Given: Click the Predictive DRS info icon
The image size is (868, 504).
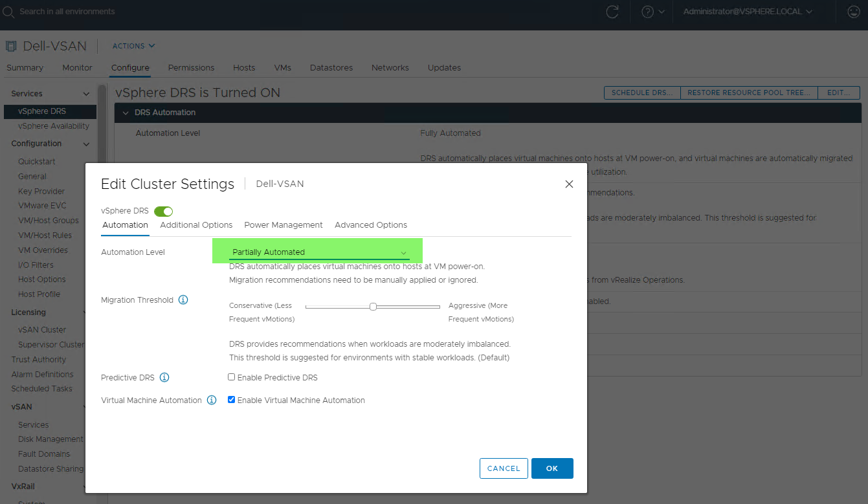Looking at the screenshot, I should point(165,377).
